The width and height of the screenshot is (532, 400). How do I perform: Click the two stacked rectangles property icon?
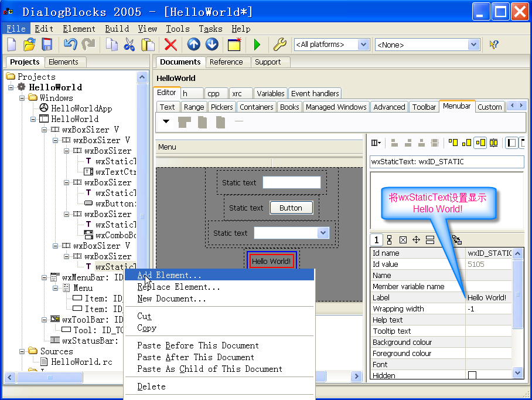tap(430, 240)
